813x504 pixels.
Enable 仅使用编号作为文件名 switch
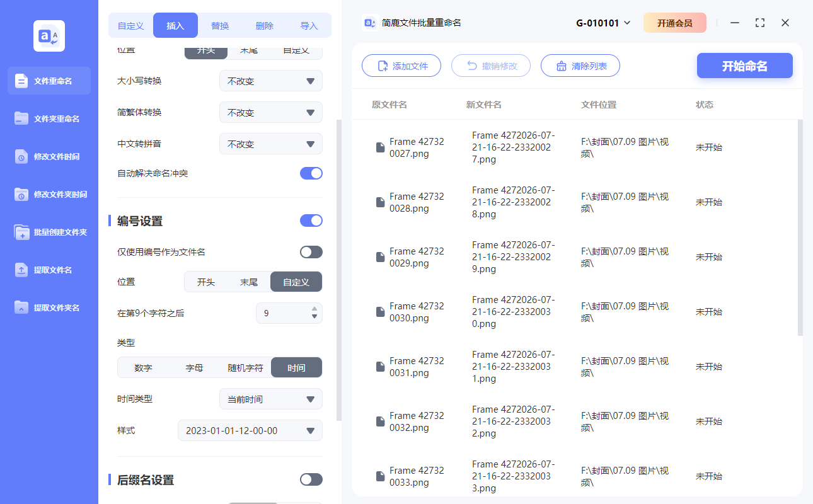click(311, 252)
